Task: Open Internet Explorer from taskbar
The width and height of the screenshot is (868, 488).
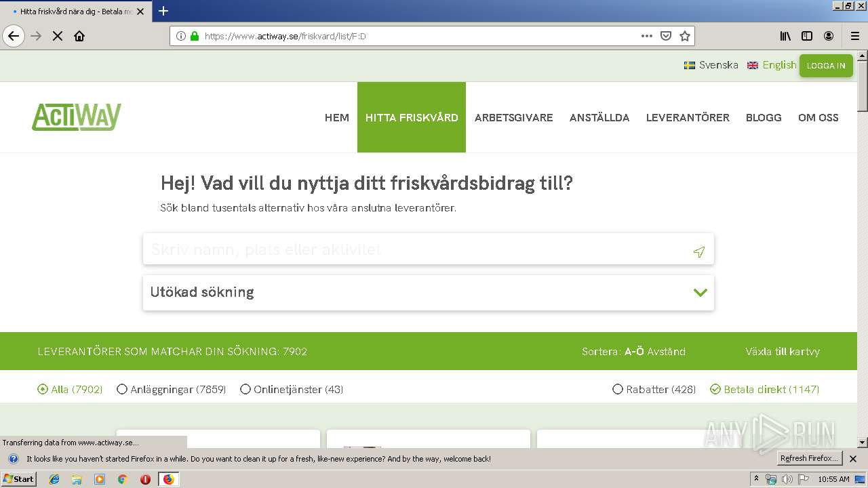Action: (x=54, y=479)
